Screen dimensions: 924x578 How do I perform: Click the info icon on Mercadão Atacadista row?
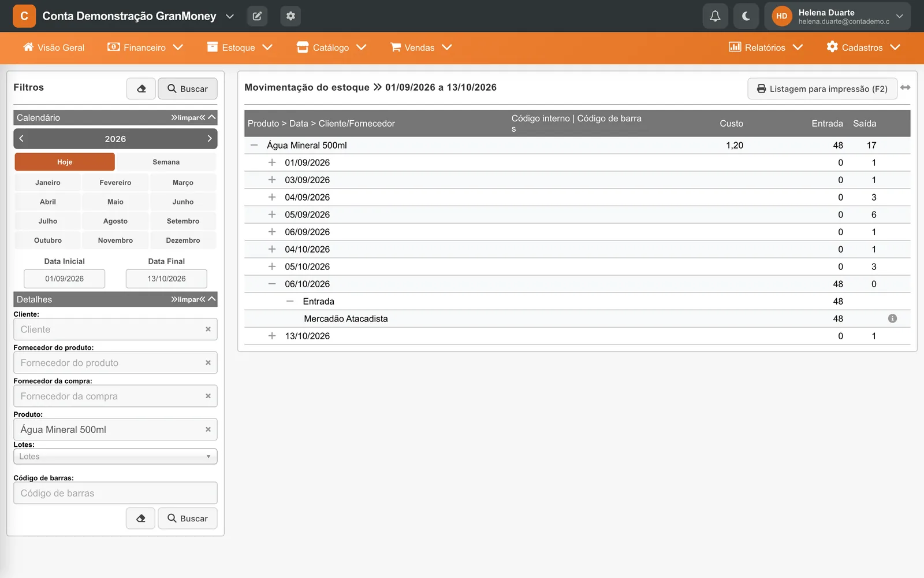click(892, 318)
